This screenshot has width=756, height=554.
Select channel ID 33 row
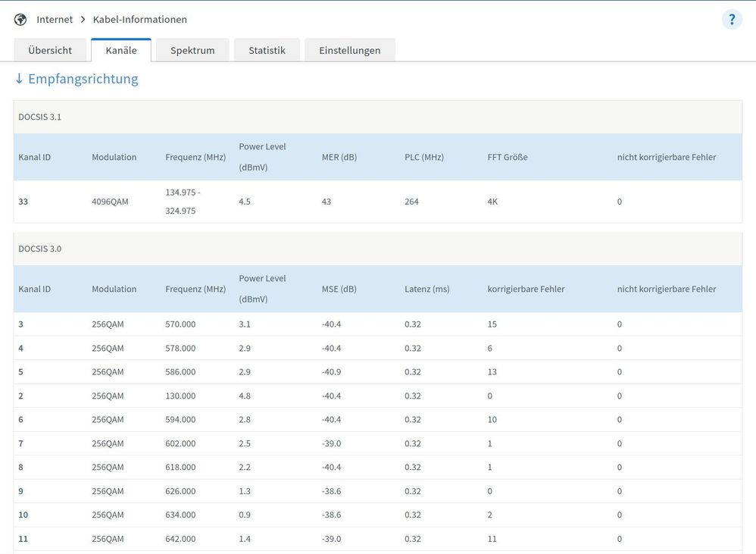[x=23, y=202]
